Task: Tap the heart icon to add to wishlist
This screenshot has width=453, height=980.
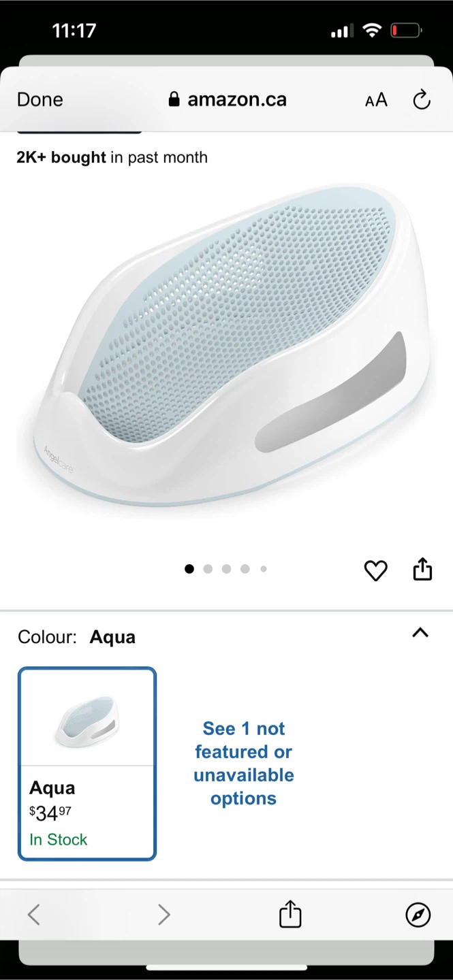Action: click(375, 570)
